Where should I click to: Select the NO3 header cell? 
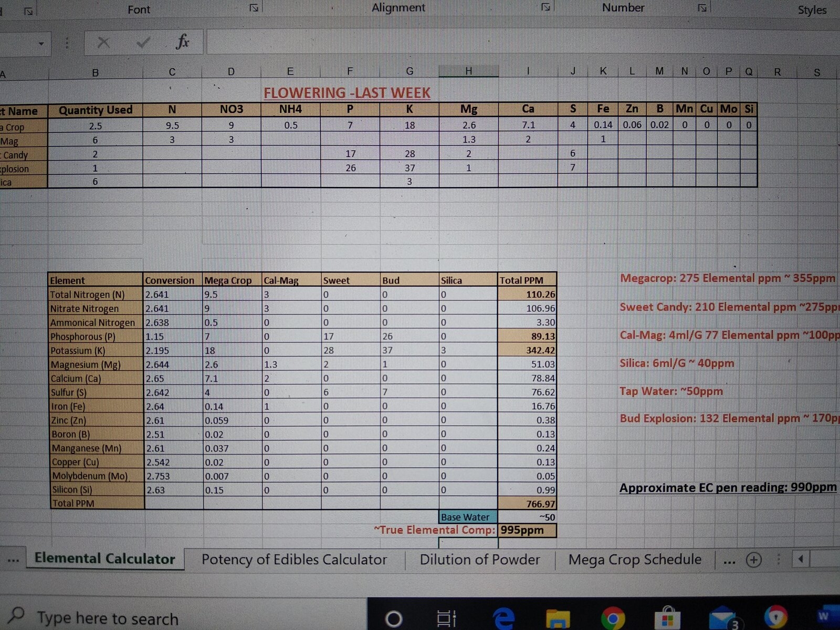click(x=232, y=109)
